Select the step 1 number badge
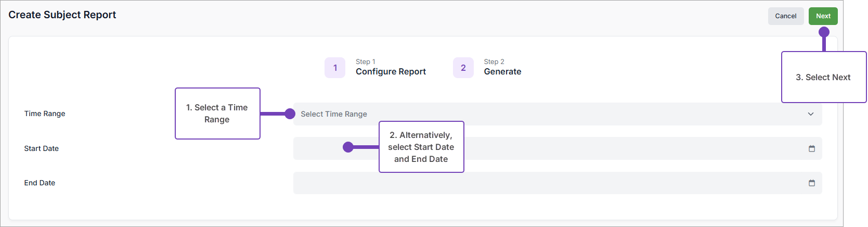 [x=335, y=68]
